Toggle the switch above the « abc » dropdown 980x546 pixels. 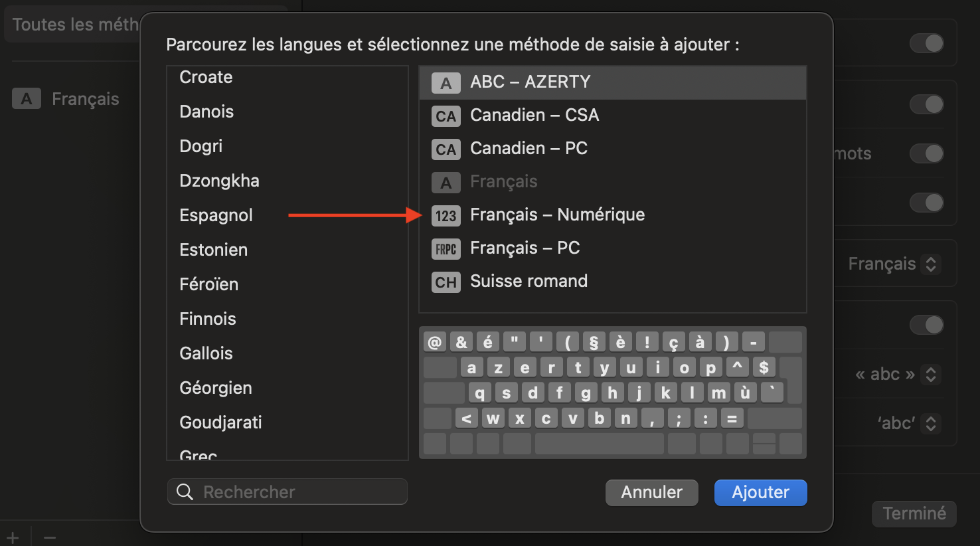[926, 325]
